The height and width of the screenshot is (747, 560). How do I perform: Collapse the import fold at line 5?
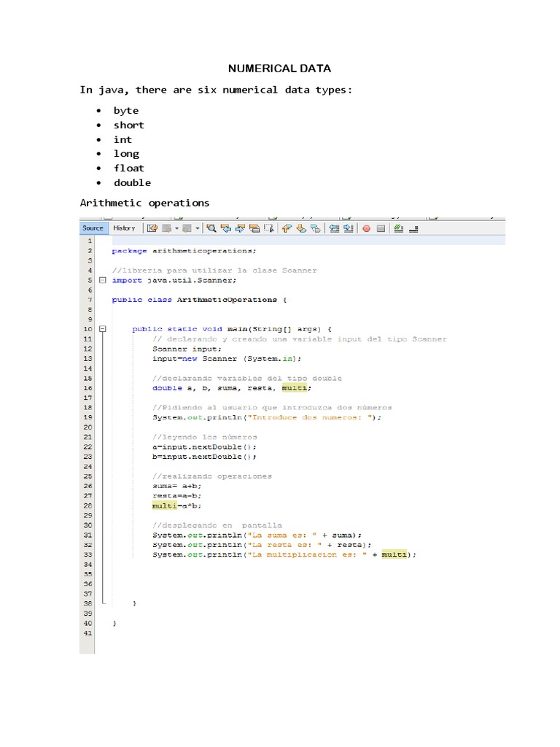pyautogui.click(x=102, y=280)
